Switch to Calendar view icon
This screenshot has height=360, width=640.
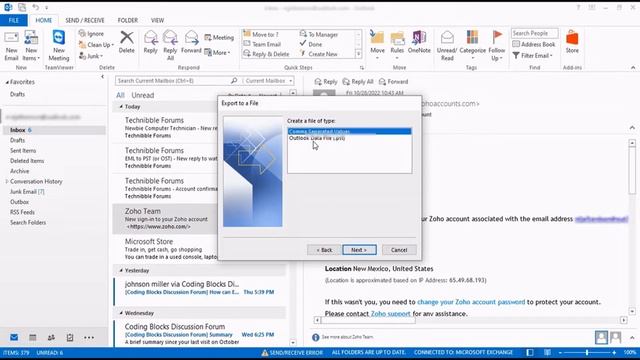point(33,338)
